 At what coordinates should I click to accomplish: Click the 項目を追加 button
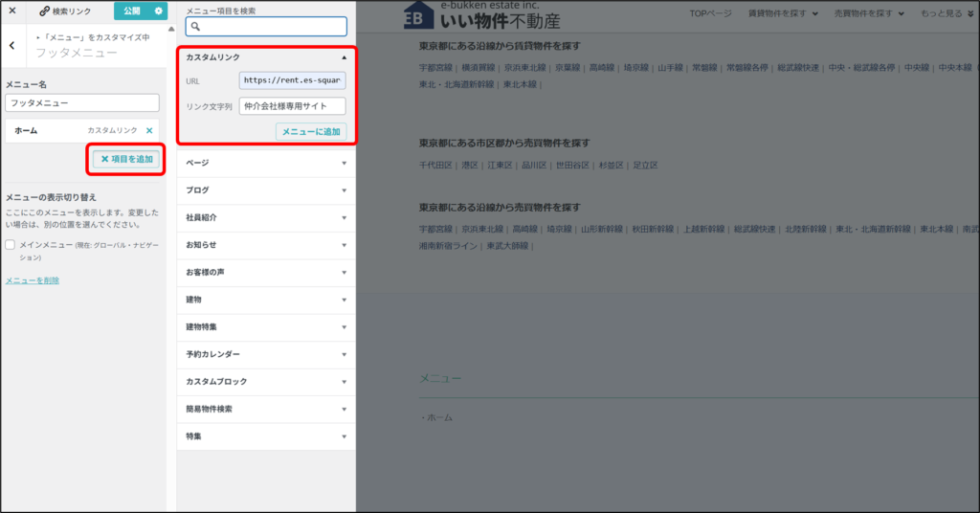(126, 159)
